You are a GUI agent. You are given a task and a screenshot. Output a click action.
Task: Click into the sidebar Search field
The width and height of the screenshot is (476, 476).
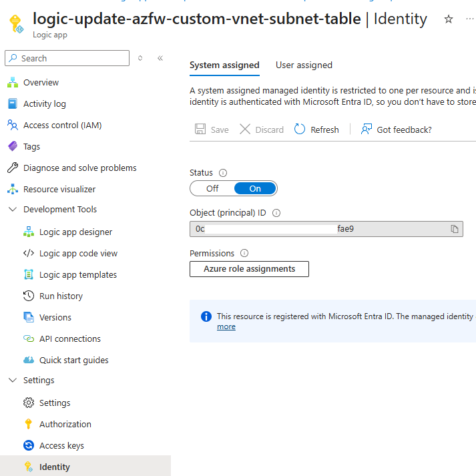tap(72, 58)
